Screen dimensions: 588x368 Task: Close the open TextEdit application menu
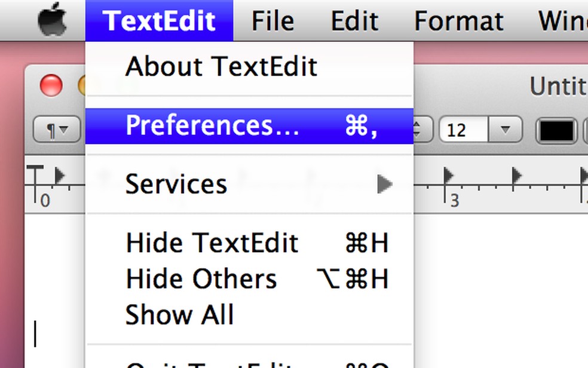coord(159,21)
